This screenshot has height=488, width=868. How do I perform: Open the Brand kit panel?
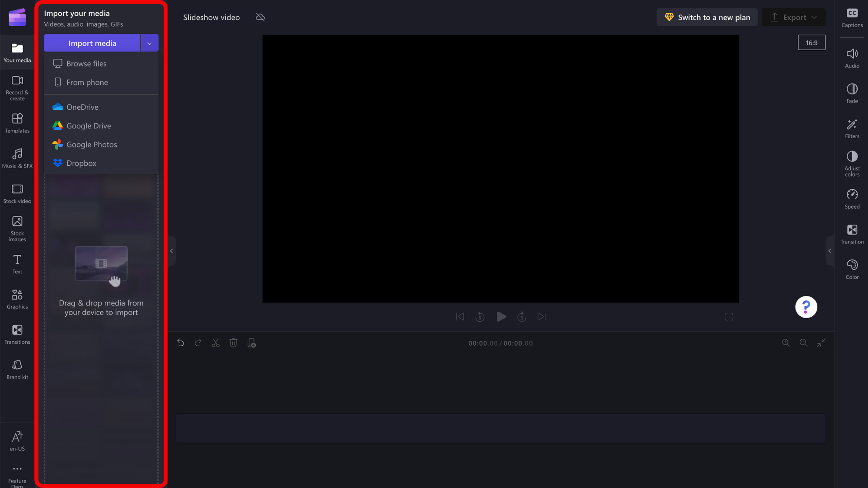click(17, 370)
